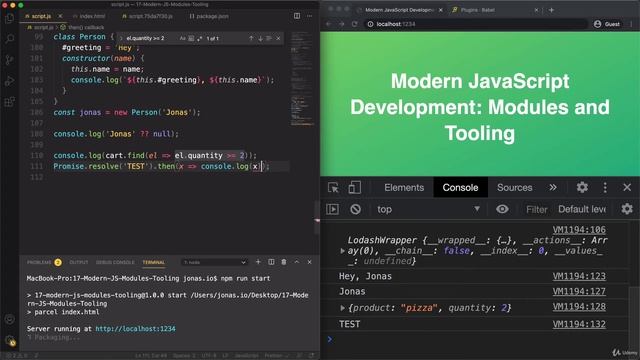Go back in the browser
640x360 pixels.
(329, 24)
